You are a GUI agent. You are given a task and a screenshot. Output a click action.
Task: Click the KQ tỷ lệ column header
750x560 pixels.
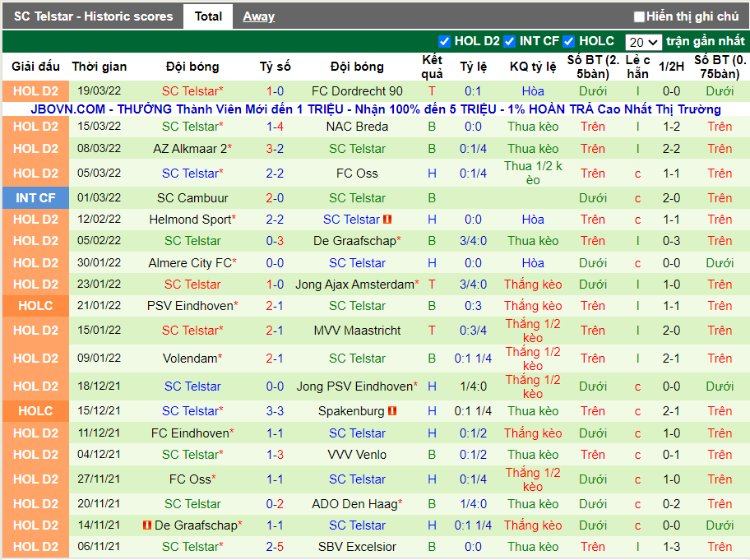click(x=533, y=67)
